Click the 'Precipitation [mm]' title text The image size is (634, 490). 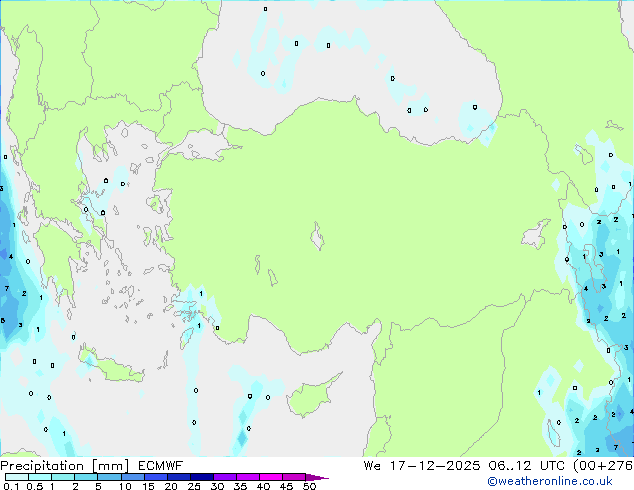pos(64,466)
